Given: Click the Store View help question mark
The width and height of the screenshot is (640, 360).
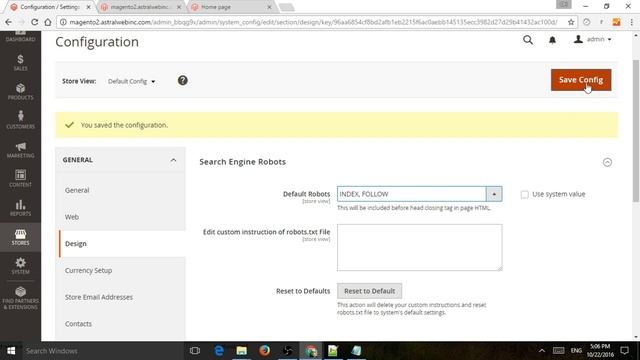Looking at the screenshot, I should point(182,80).
